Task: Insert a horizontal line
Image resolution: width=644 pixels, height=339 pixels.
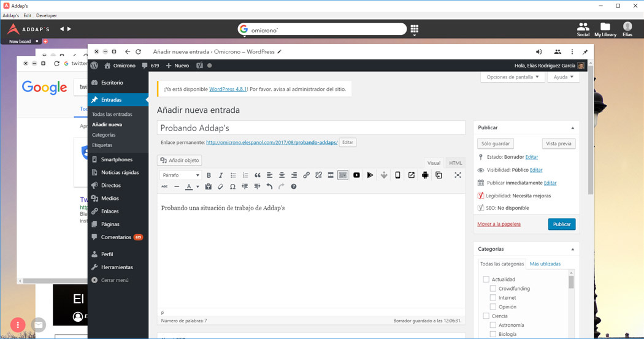Action: click(x=177, y=187)
